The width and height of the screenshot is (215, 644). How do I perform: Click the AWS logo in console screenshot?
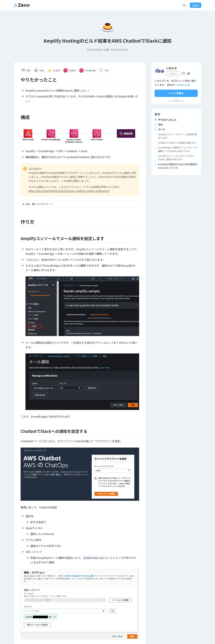(31, 279)
